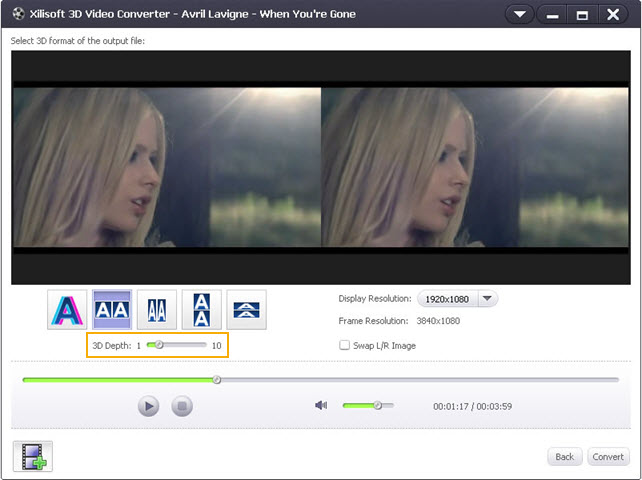Open the title bar dropdown menu arrow

point(520,15)
